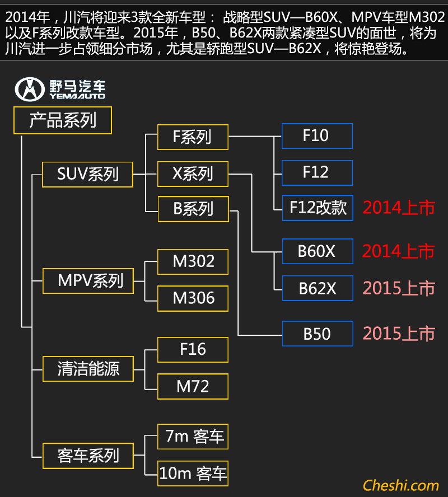Click the M306 box

click(x=193, y=298)
